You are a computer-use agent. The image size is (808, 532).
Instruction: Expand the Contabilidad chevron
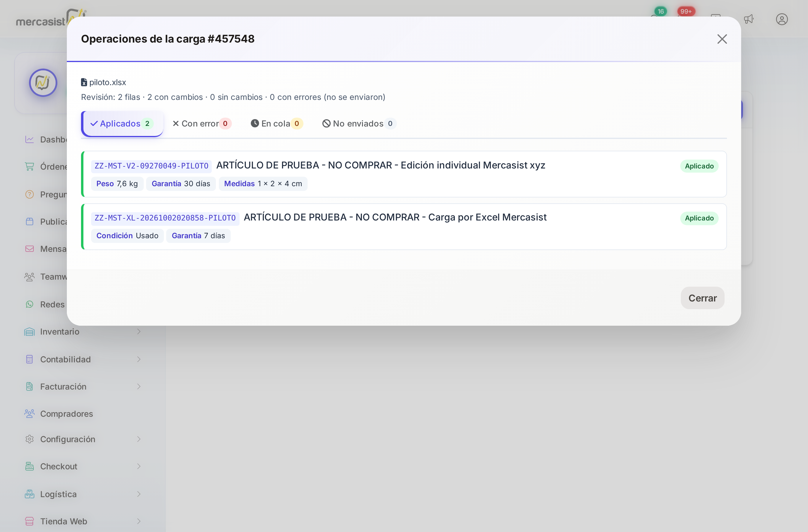[138, 359]
